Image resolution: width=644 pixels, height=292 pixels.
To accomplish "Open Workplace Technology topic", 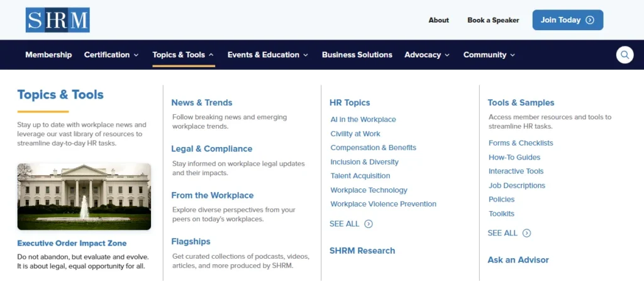I will point(369,190).
